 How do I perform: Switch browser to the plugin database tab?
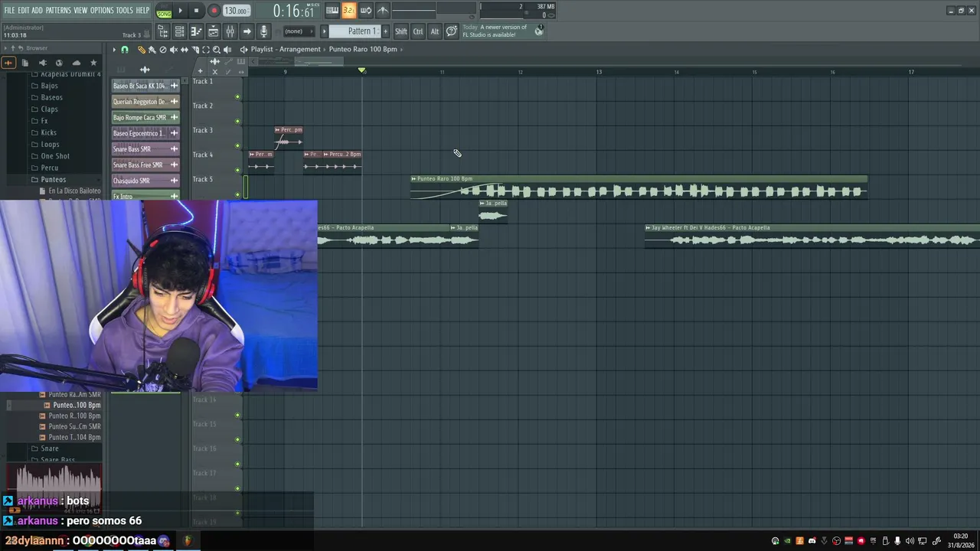[42, 63]
